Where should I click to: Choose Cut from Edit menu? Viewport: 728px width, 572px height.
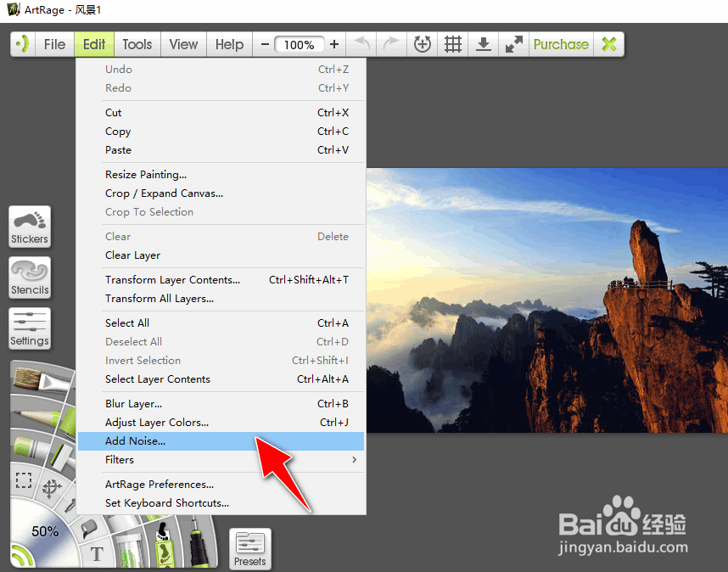tap(221, 113)
